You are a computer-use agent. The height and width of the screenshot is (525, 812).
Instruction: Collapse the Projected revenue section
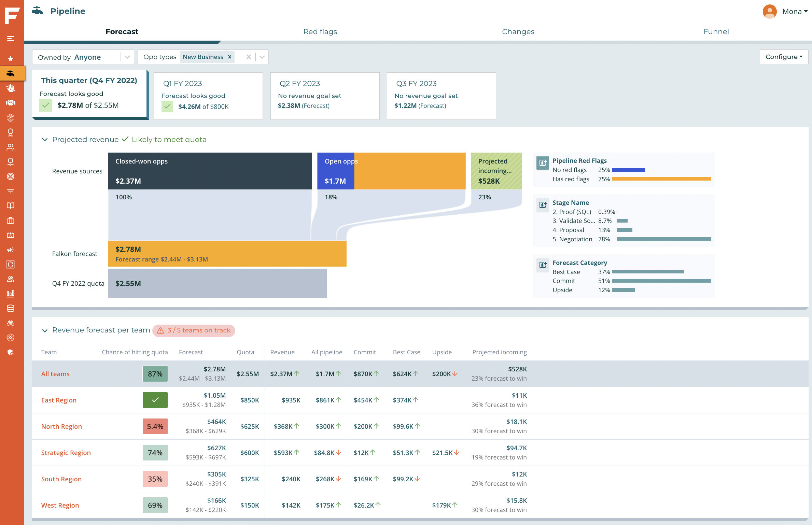(45, 140)
